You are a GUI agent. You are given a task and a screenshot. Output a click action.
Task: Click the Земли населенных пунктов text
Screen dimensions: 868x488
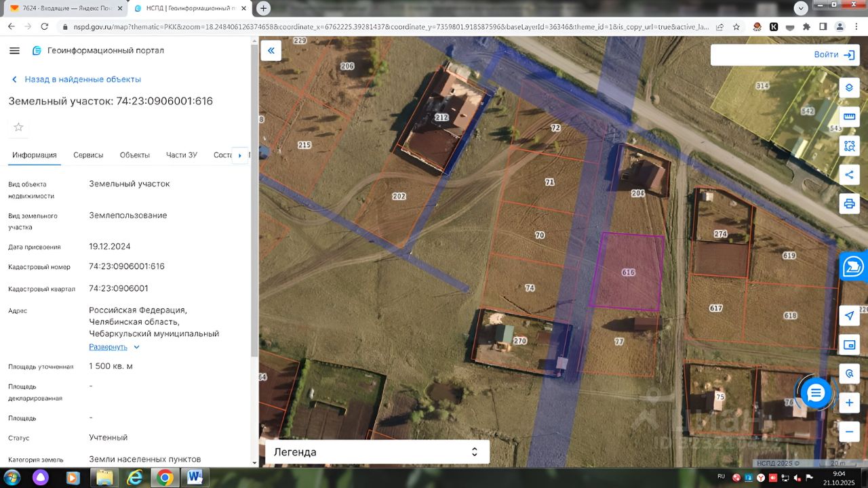(x=145, y=459)
